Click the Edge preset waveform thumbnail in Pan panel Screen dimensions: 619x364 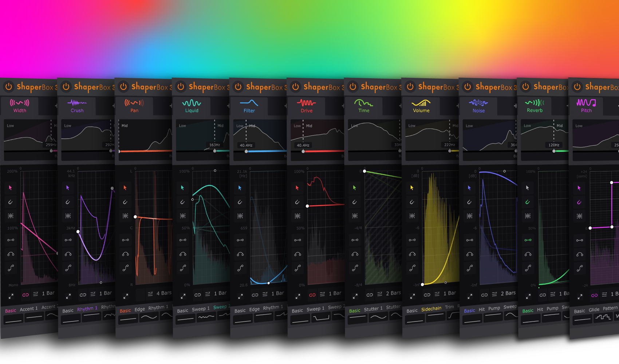[x=149, y=317]
